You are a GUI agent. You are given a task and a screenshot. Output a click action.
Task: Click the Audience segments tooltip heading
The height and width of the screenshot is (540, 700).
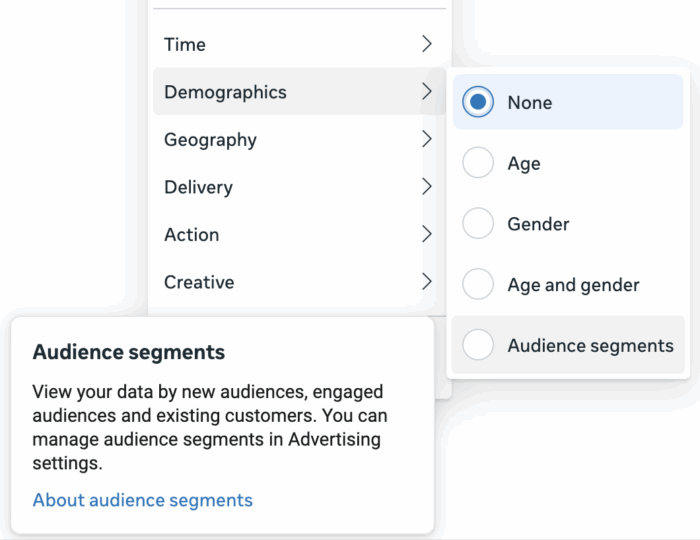tap(129, 353)
